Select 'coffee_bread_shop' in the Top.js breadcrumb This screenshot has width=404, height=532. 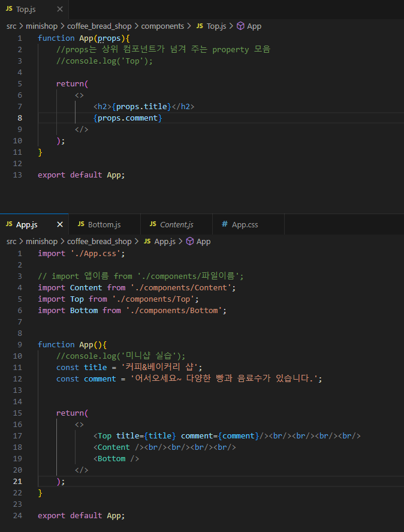pos(99,26)
